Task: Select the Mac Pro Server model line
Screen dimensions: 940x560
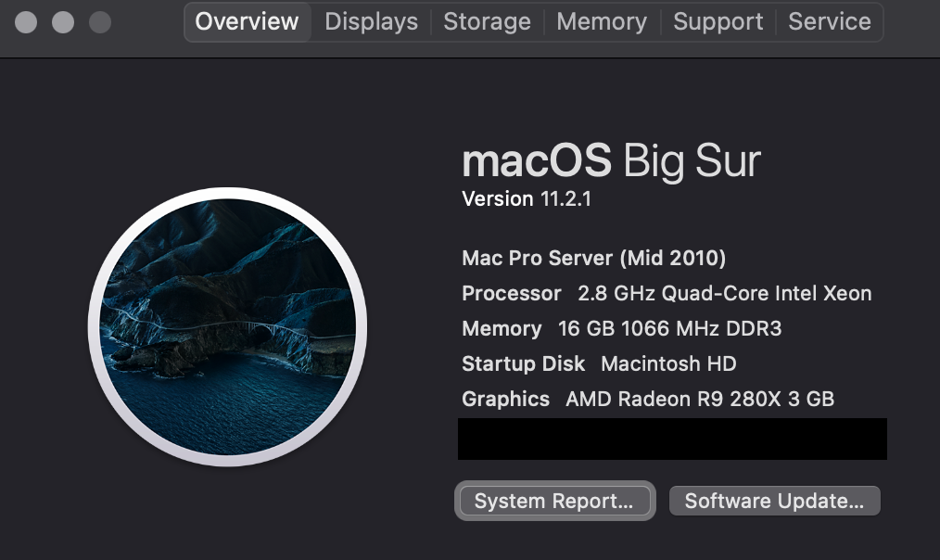Action: tap(593, 259)
